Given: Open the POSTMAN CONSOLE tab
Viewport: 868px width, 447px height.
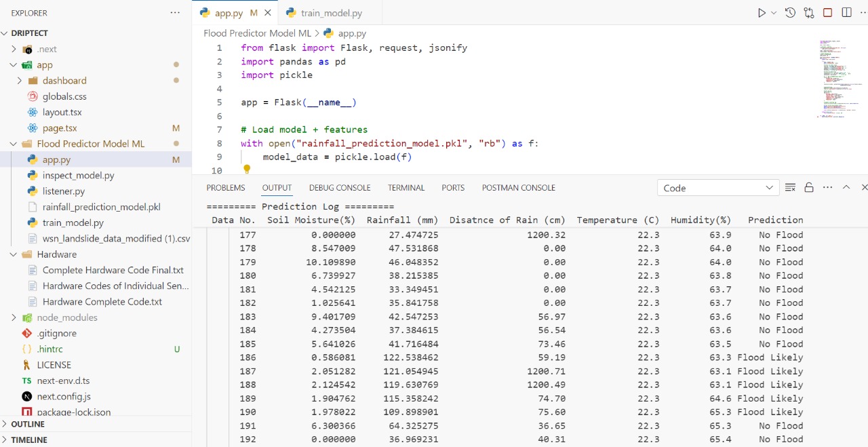Looking at the screenshot, I should (519, 188).
